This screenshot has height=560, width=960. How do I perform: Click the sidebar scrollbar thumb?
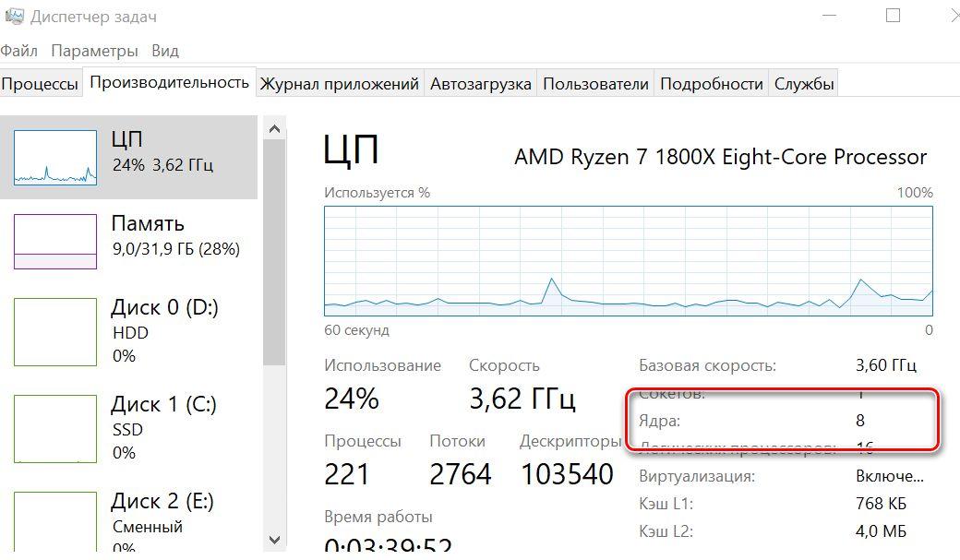(x=274, y=252)
